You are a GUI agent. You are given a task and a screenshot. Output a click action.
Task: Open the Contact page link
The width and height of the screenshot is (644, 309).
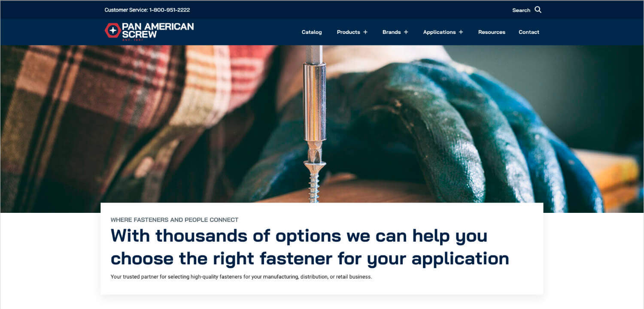(529, 32)
